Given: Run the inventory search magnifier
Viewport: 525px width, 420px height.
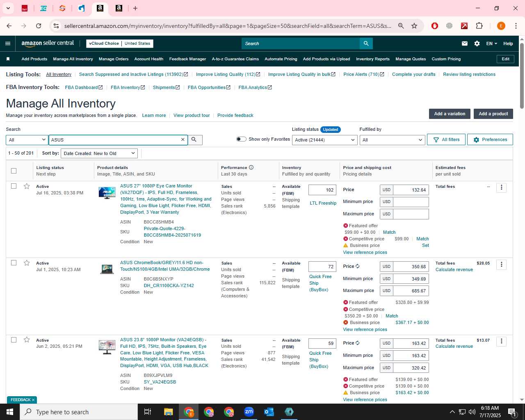Looking at the screenshot, I should coord(194,140).
